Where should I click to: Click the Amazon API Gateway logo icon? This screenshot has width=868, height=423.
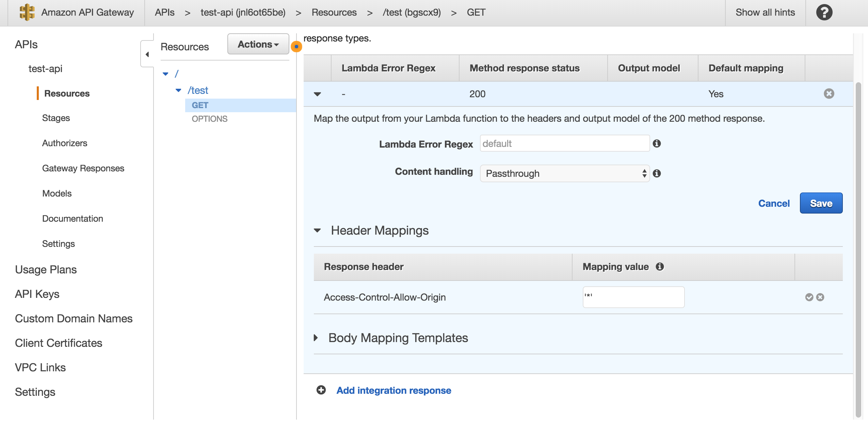coord(27,12)
